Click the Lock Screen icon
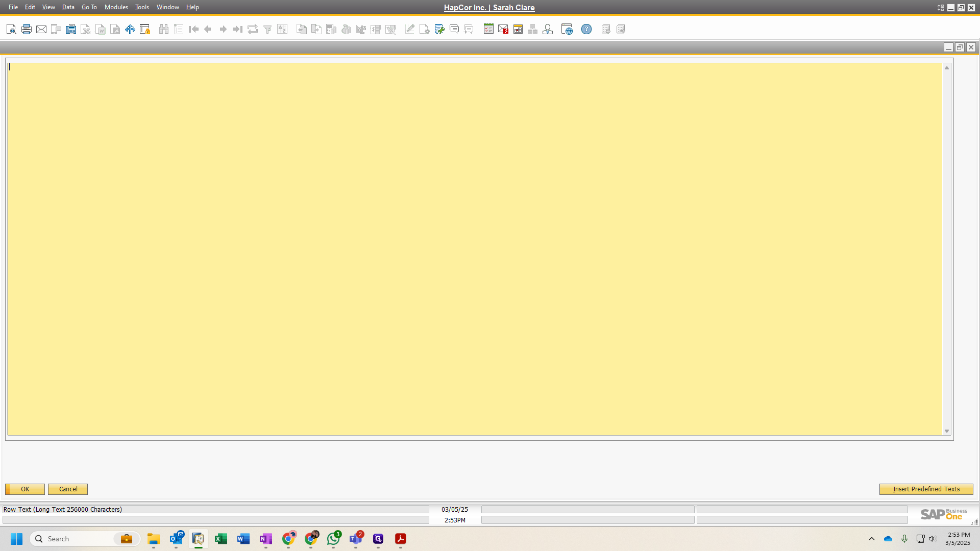 (x=145, y=29)
